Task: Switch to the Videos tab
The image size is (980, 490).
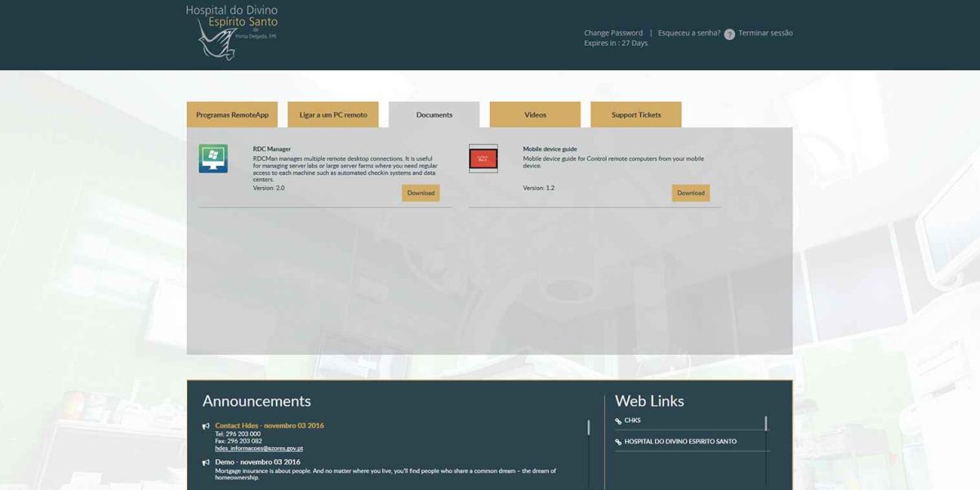Action: (x=535, y=114)
